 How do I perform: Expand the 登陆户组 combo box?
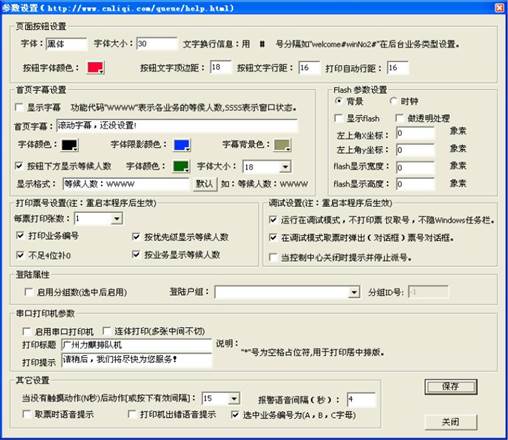click(354, 292)
